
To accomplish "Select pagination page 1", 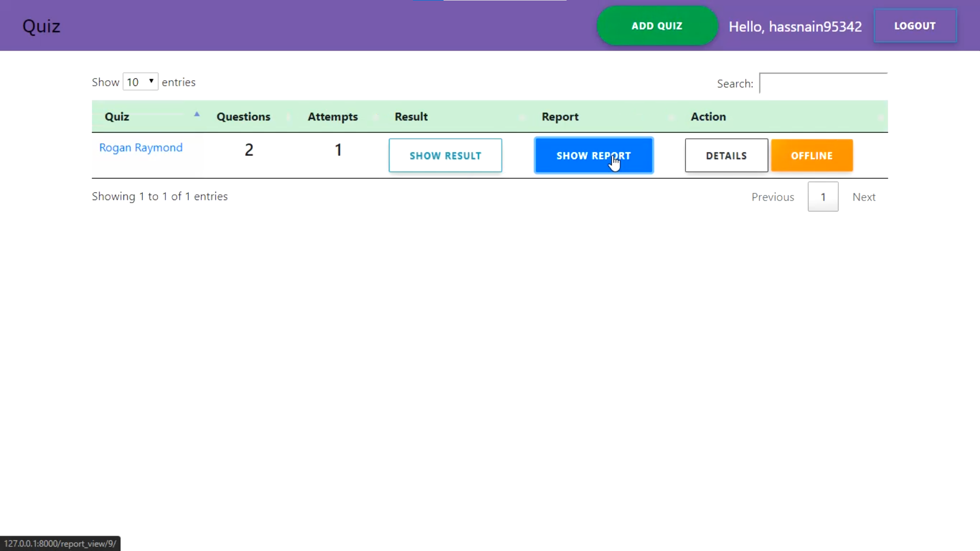I will coord(823,197).
